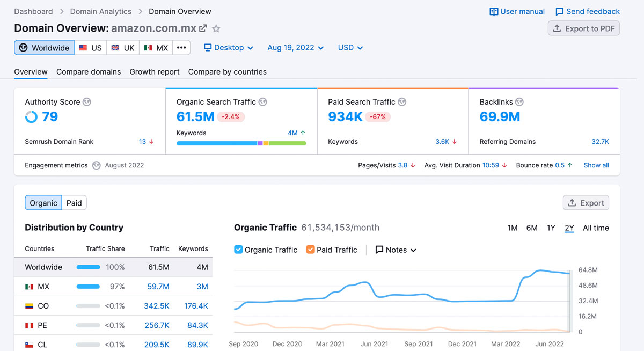Click the Send feedback chat icon
The width and height of the screenshot is (644, 351).
click(x=560, y=11)
